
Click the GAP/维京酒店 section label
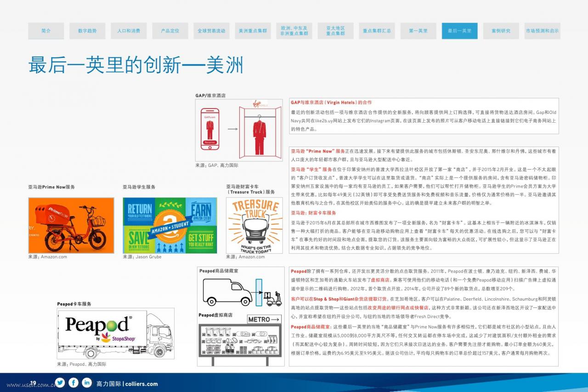pos(210,96)
